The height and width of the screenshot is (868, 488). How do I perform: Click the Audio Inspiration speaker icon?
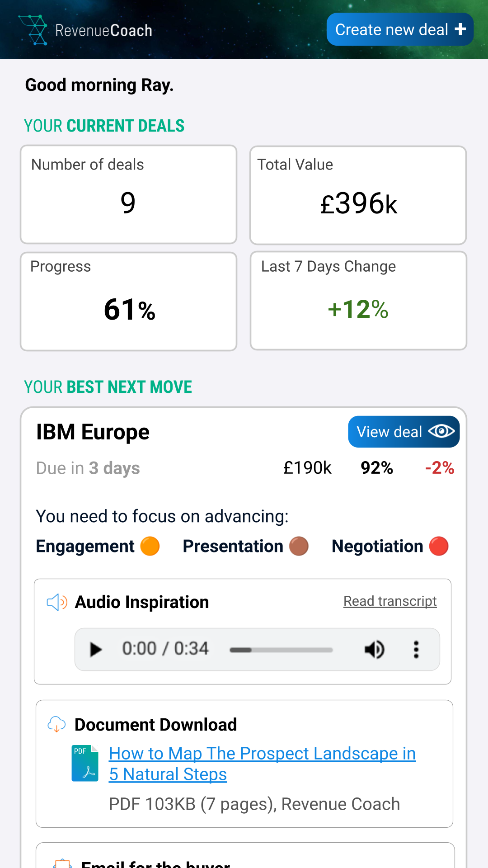point(57,602)
